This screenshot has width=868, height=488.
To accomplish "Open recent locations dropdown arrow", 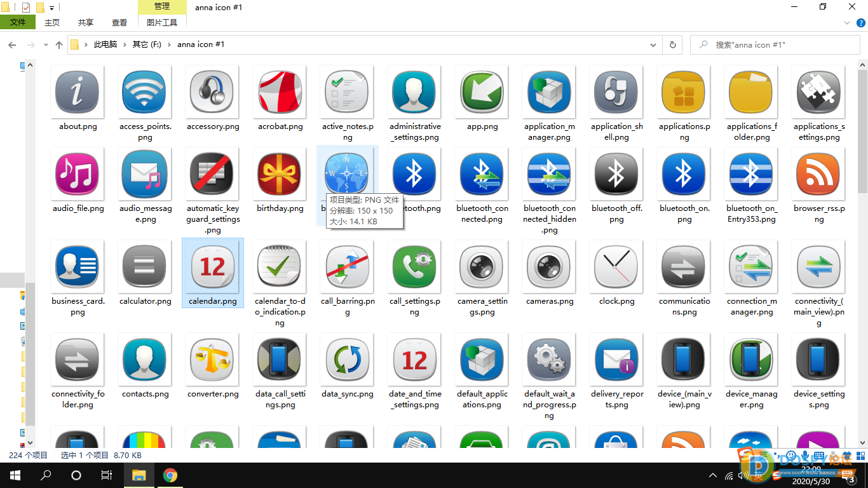I will pyautogui.click(x=46, y=45).
